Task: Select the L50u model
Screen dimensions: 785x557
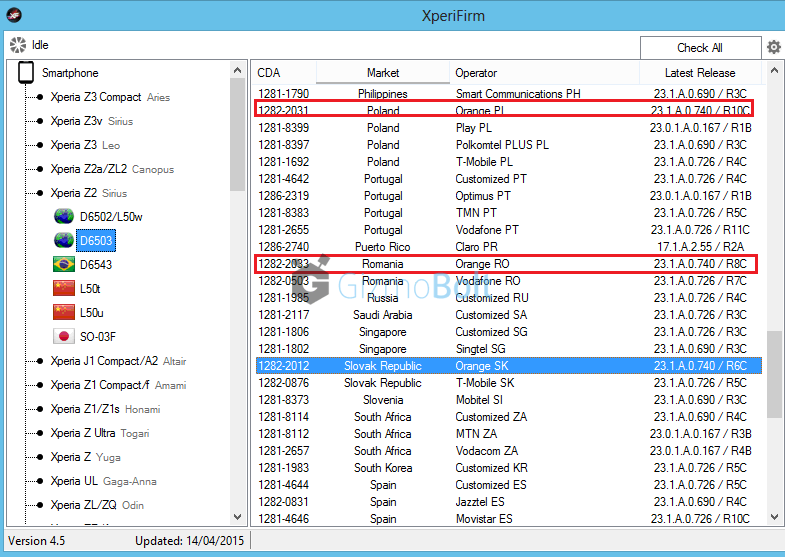Action: coord(92,313)
